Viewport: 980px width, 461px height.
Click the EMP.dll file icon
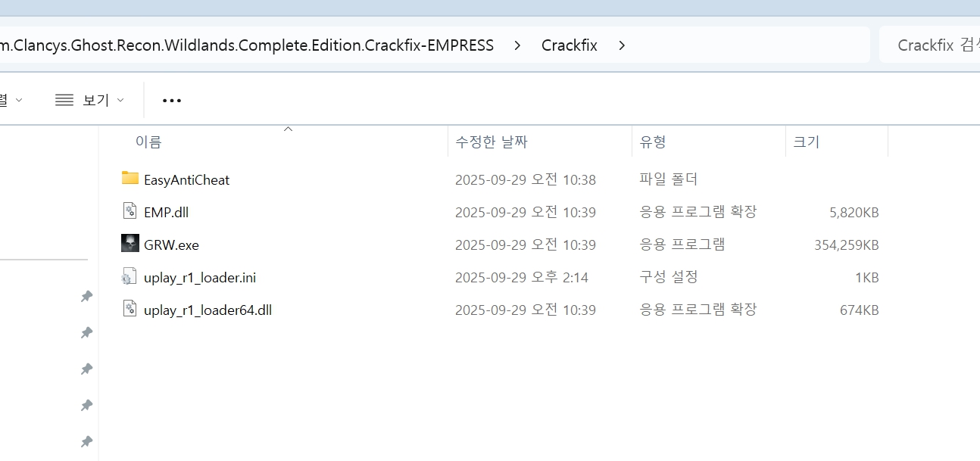(130, 211)
